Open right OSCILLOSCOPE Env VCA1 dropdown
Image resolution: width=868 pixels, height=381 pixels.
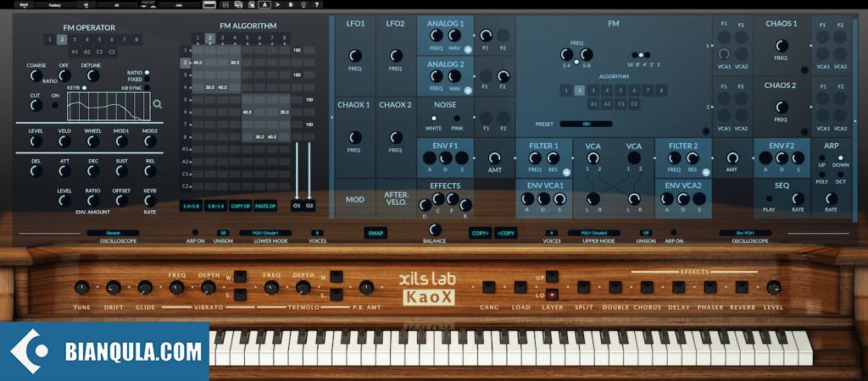[745, 233]
